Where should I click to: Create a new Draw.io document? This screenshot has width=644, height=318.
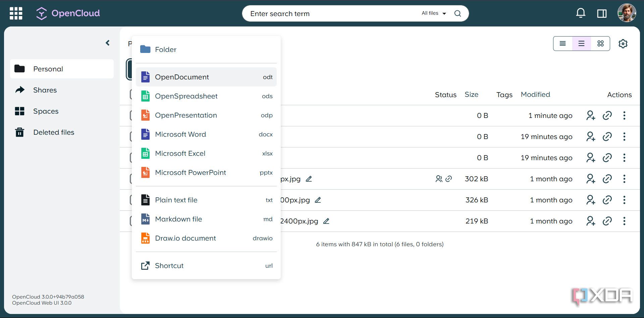click(x=206, y=238)
